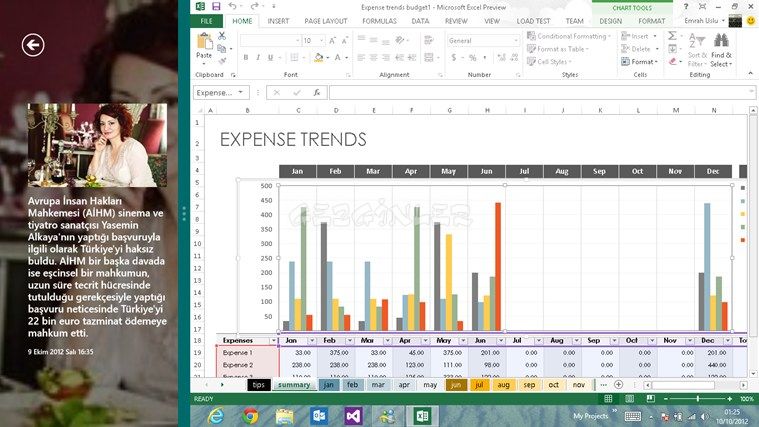This screenshot has width=759, height=427.
Task: Click the Borders icon in Font group
Action: click(294, 58)
